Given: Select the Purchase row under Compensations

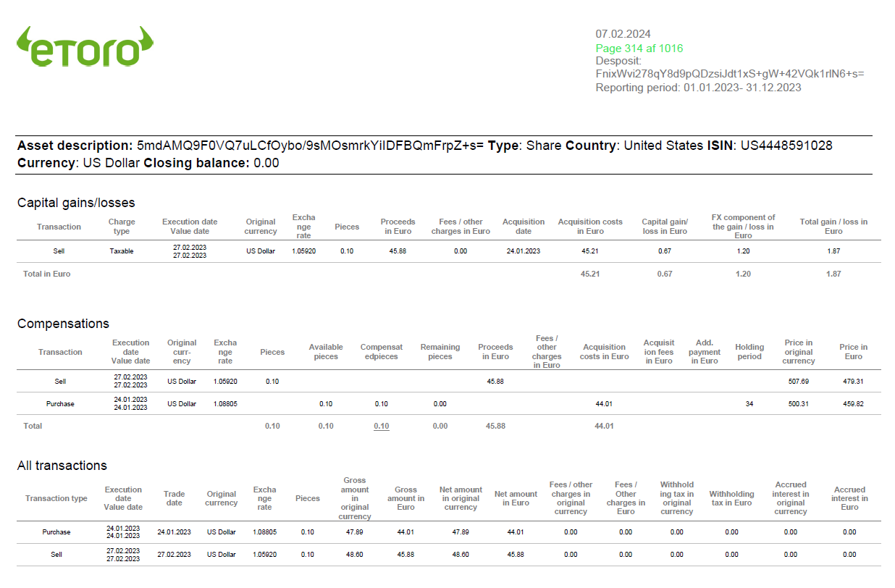Looking at the screenshot, I should click(61, 403).
